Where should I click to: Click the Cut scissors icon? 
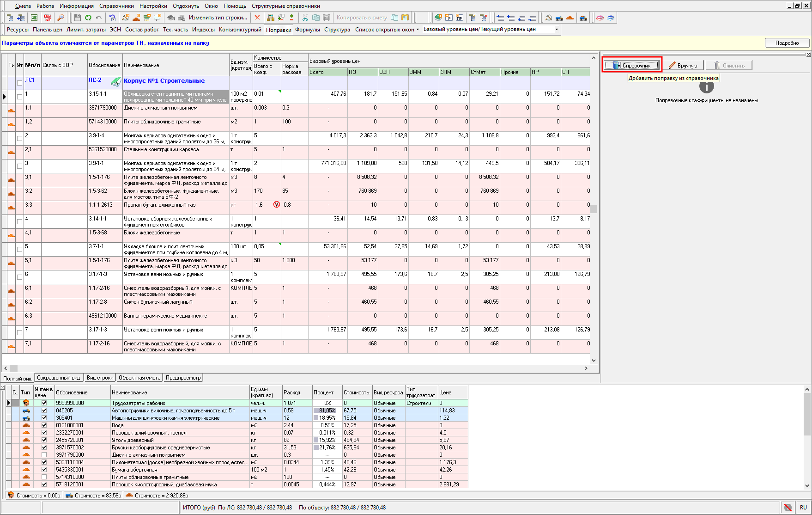click(305, 18)
